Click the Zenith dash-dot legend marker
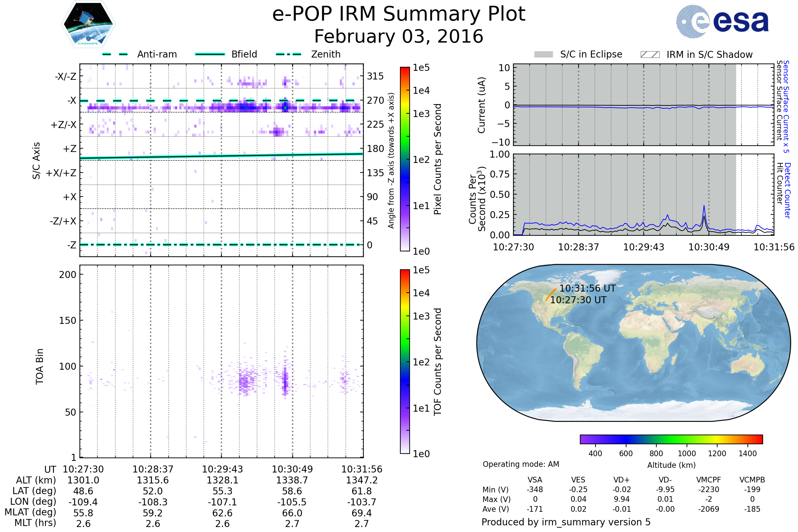Screen dimensions: 798x532 (x=288, y=54)
